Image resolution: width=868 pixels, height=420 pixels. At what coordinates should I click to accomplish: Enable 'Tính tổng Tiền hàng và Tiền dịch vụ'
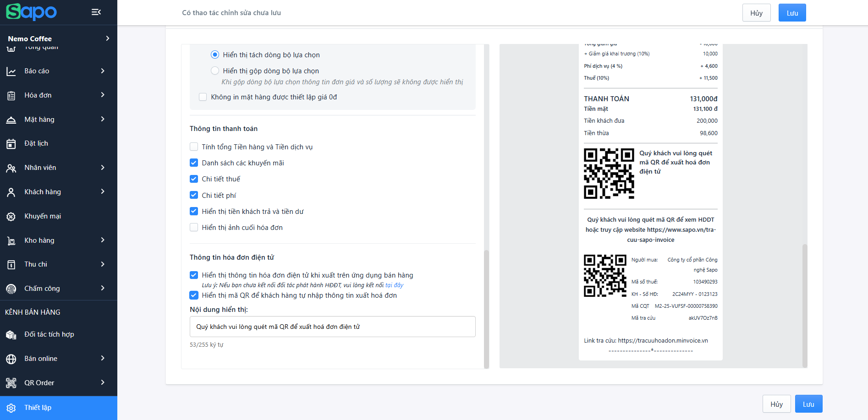coord(194,147)
